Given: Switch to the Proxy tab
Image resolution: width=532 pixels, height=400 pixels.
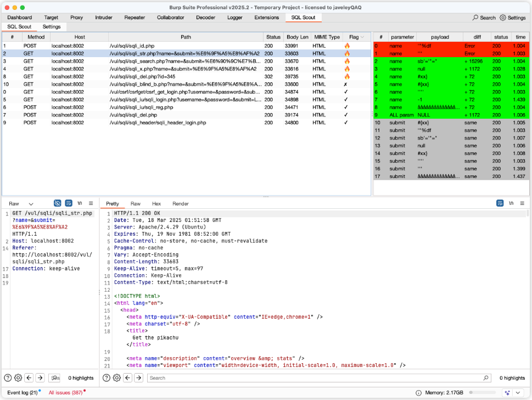Looking at the screenshot, I should point(77,18).
